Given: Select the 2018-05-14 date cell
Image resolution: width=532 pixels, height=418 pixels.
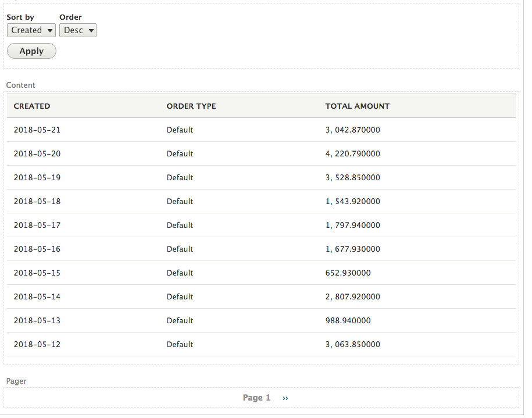Looking at the screenshot, I should click(37, 297).
